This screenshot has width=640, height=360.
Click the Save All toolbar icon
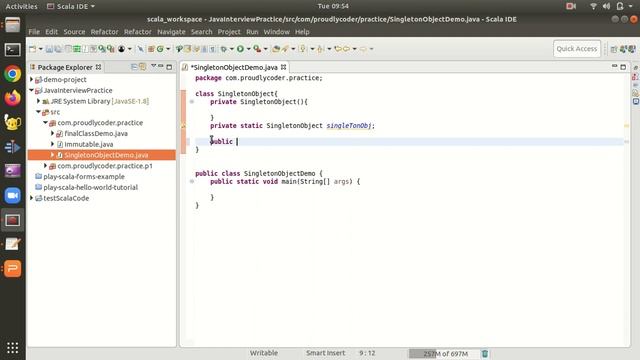[x=58, y=49]
